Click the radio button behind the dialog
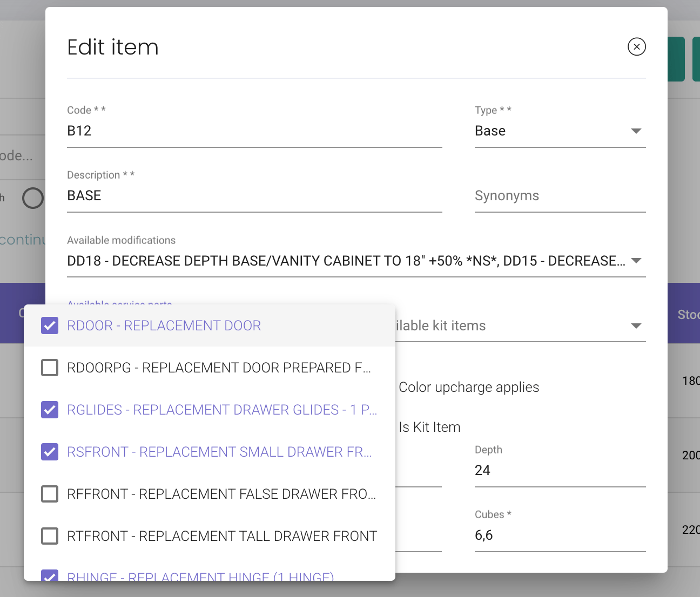 pyautogui.click(x=33, y=198)
